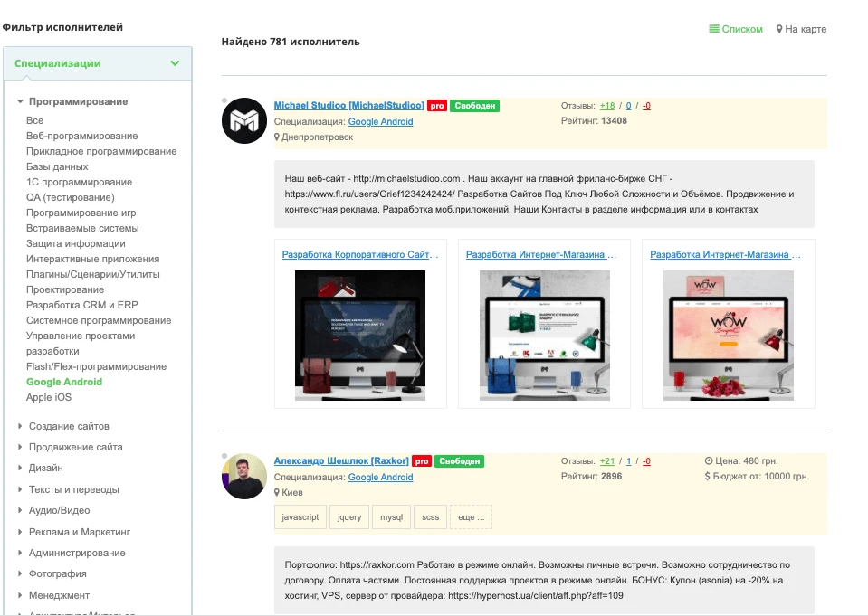Select Flash/Flex-программирование specialization
This screenshot has width=868, height=616.
(96, 366)
